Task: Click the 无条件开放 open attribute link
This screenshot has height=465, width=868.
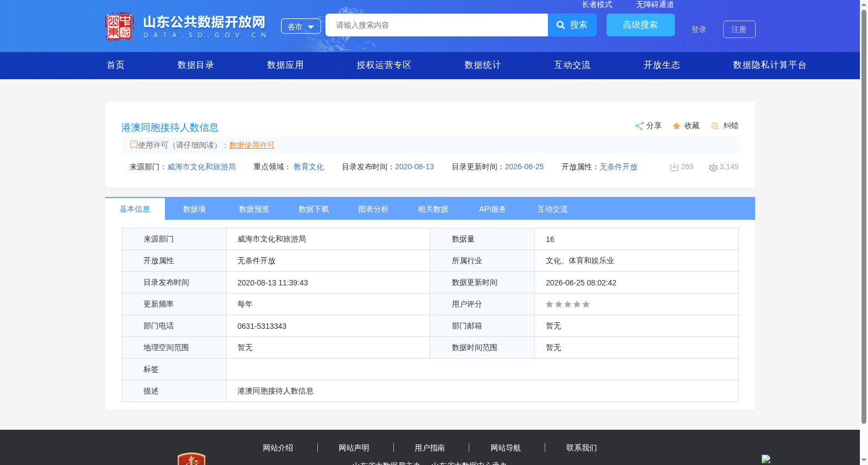Action: pos(618,167)
